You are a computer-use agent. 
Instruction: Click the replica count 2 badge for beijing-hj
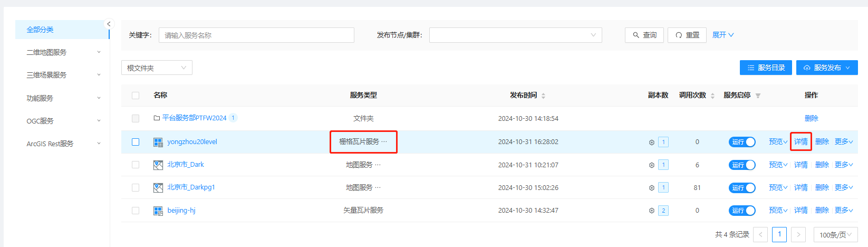pos(663,211)
